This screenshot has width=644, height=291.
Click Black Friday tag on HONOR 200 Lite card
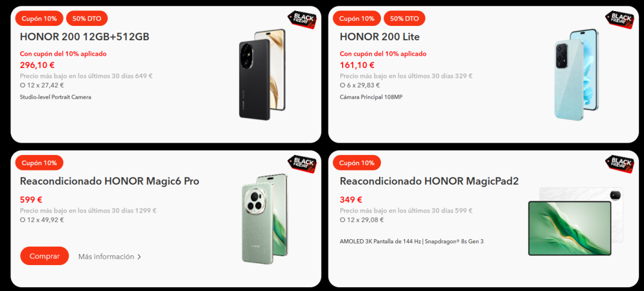[620, 19]
